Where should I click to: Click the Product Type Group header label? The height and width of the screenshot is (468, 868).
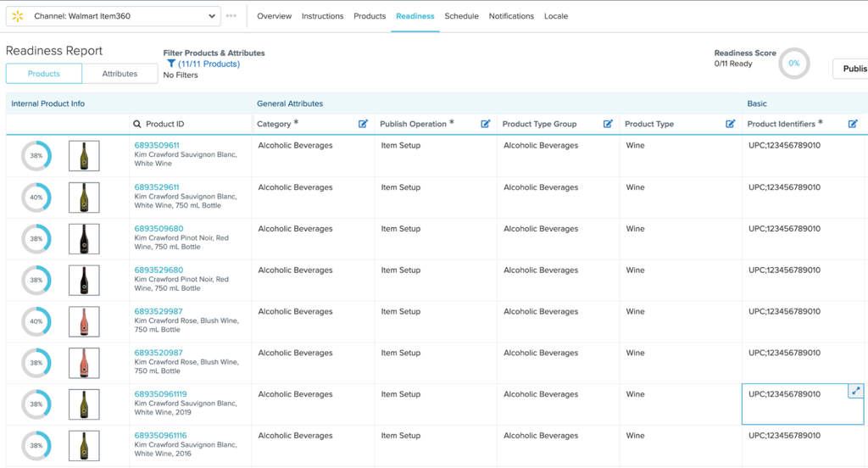pyautogui.click(x=540, y=124)
